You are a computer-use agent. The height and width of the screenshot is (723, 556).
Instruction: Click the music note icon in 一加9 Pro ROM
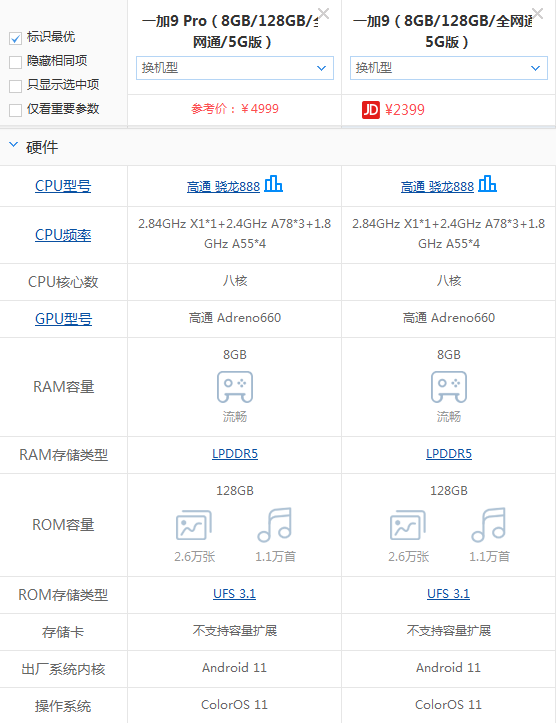click(275, 525)
